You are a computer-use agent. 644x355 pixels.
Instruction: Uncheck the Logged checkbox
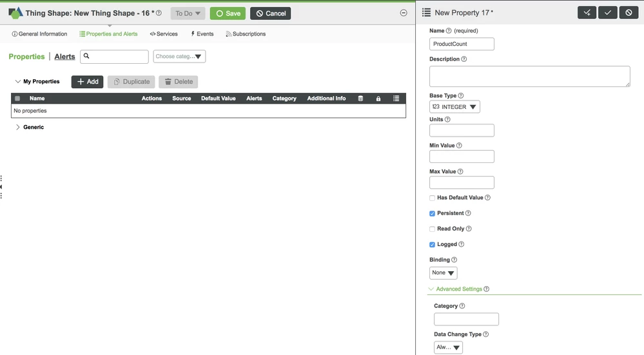[x=432, y=245]
